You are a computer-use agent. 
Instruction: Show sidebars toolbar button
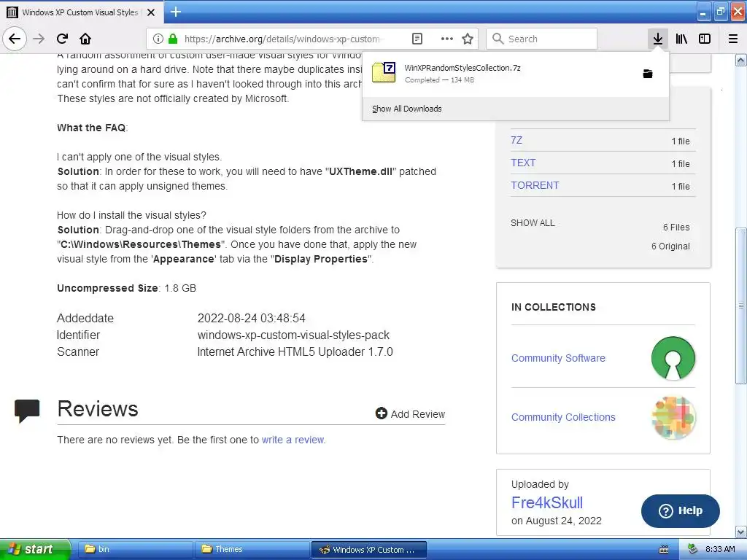(x=705, y=39)
